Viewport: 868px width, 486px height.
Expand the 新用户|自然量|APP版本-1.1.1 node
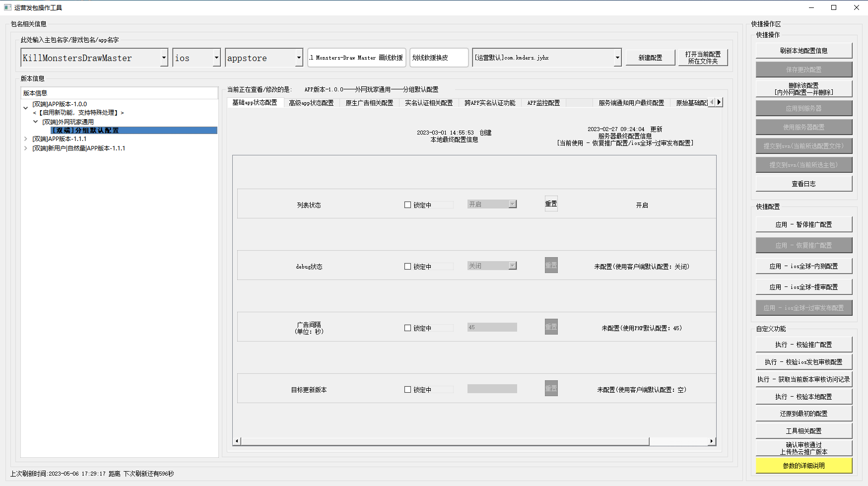click(26, 148)
